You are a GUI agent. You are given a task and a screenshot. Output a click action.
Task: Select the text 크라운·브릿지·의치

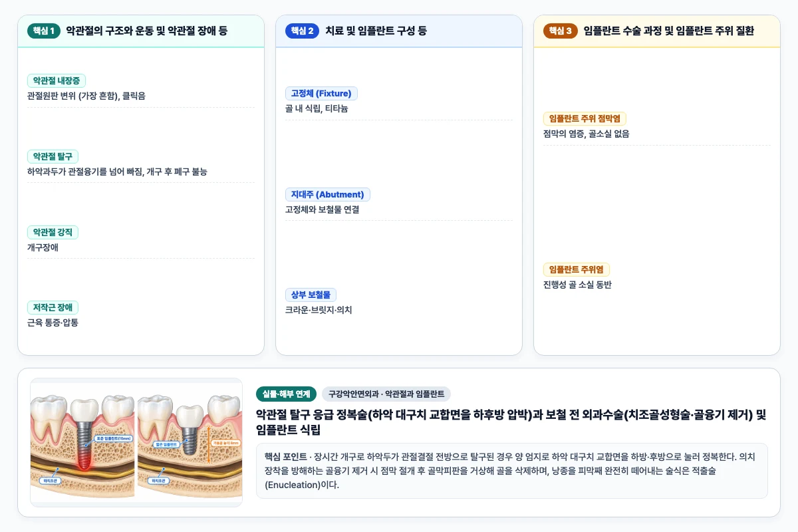point(319,310)
